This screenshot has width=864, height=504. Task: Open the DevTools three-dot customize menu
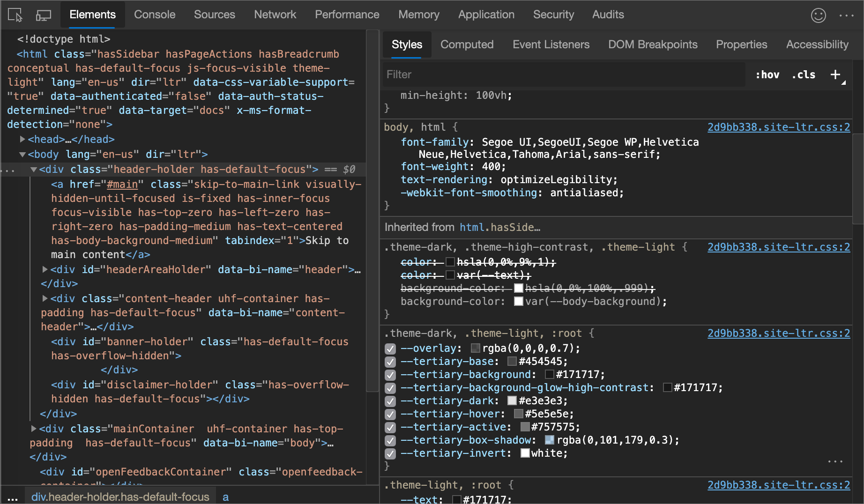(846, 15)
